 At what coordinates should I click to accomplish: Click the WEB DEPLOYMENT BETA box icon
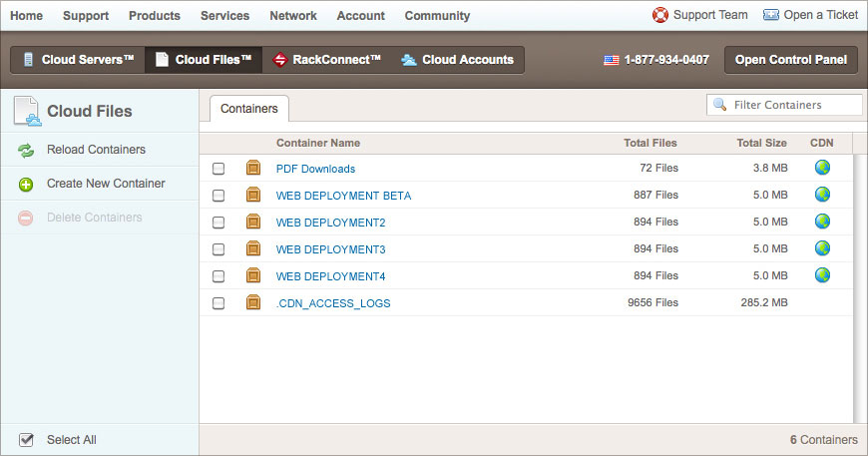(x=253, y=195)
